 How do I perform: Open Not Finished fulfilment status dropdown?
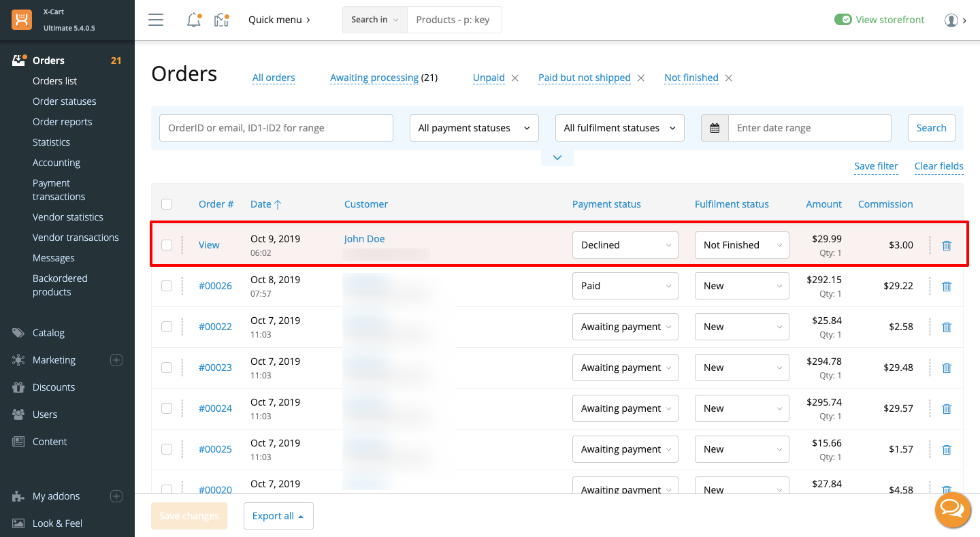(x=742, y=245)
